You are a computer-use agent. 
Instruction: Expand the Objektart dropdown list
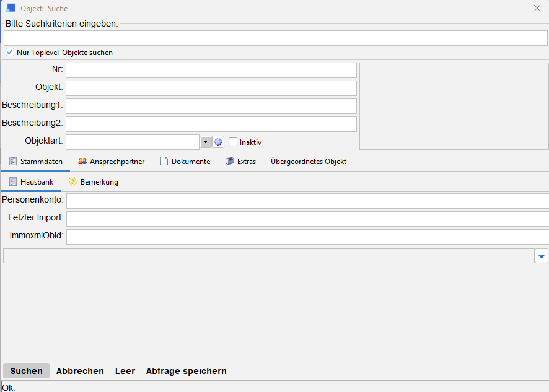tap(206, 142)
